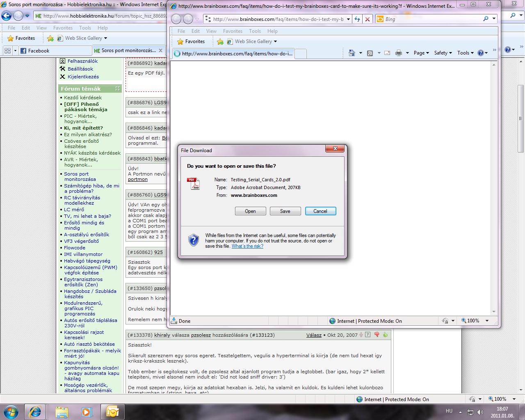Save the Testing_Serial_Cards_2.0.pdf file

[285, 211]
